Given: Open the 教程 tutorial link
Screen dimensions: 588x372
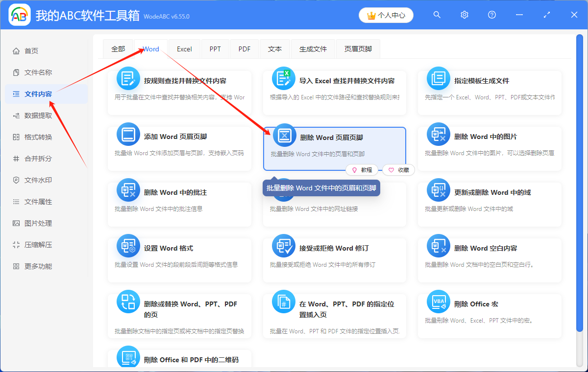Looking at the screenshot, I should [x=361, y=170].
